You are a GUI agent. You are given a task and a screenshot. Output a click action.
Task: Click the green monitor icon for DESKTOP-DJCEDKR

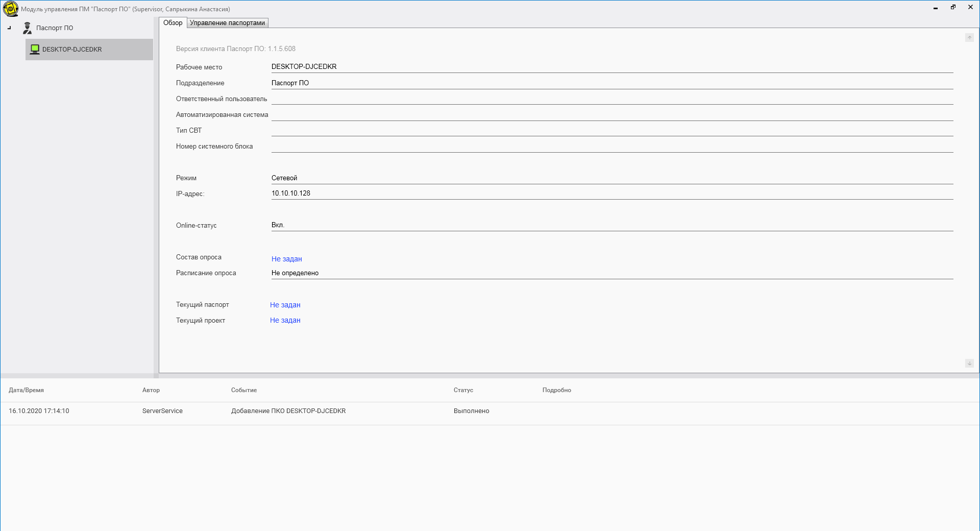tap(35, 50)
